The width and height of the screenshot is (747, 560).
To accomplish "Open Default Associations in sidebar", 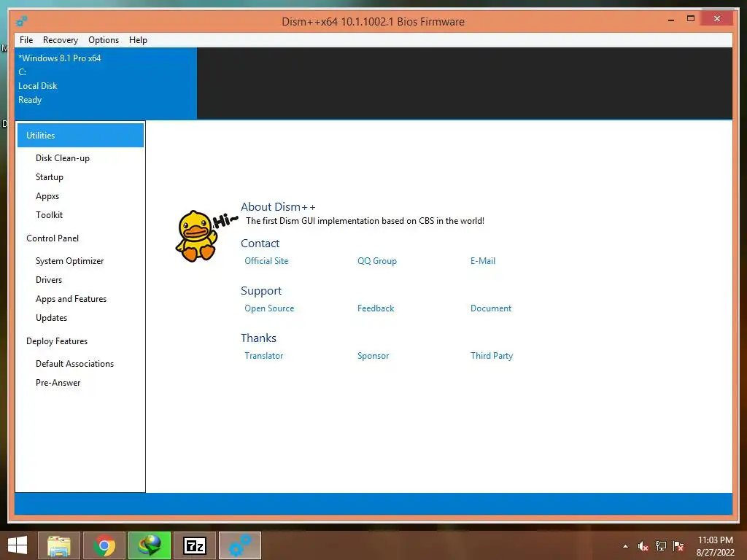I will pos(75,364).
